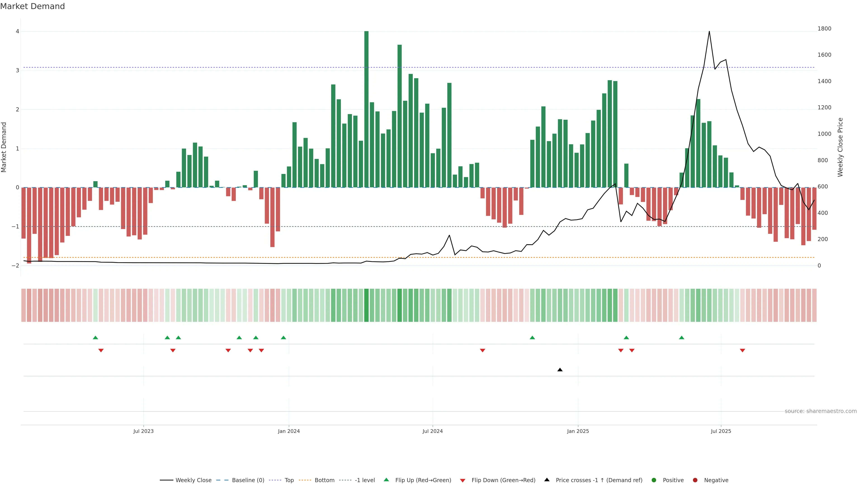Toggle the -1 level legend entry
This screenshot has height=488, width=868.
(365, 480)
